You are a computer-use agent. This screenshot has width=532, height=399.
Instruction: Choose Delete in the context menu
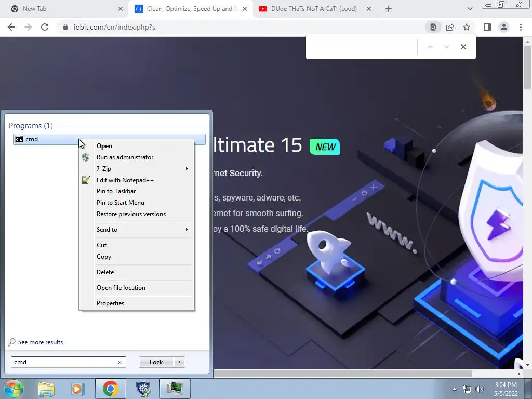(x=105, y=272)
